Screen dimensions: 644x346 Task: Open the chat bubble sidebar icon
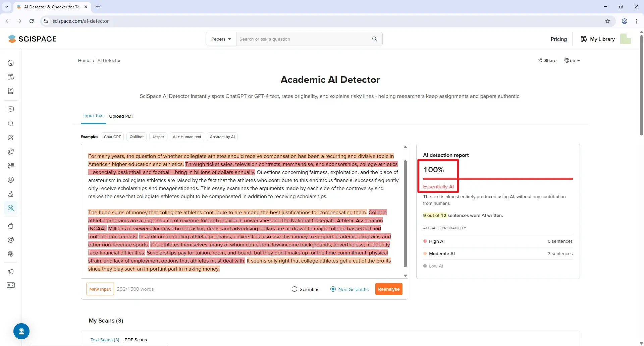click(x=11, y=109)
